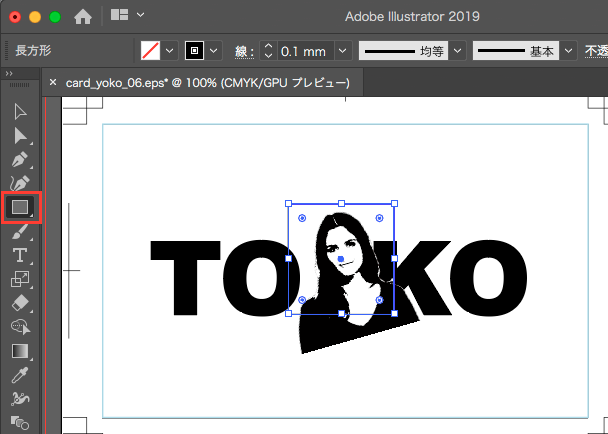The image size is (608, 434).
Task: Open the 基本 brush definition dropdown
Action: pos(568,50)
